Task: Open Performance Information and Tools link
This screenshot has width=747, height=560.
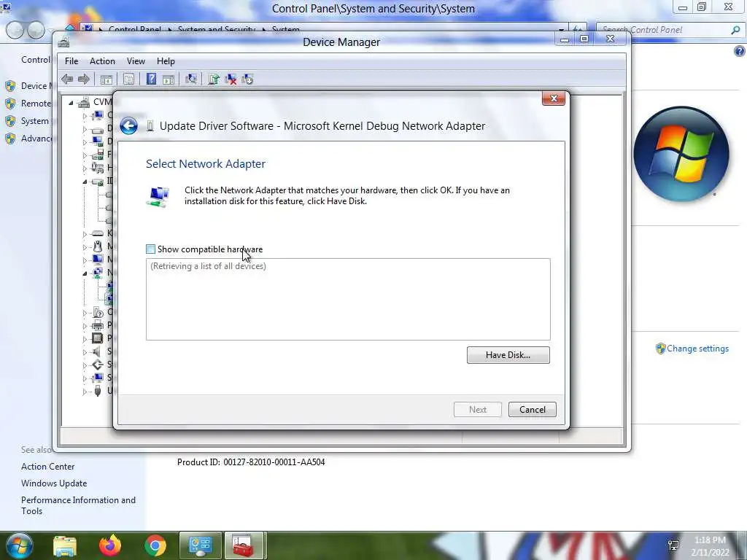Action: point(78,505)
